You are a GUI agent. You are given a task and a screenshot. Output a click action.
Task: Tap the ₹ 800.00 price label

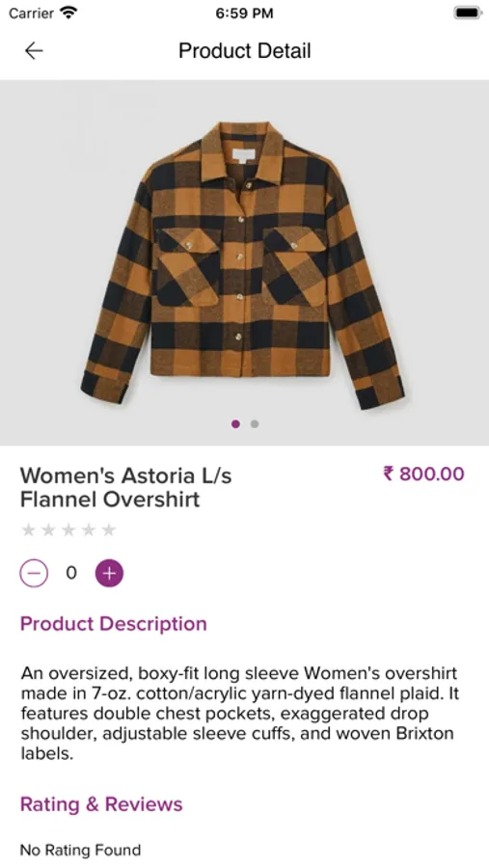tap(423, 474)
